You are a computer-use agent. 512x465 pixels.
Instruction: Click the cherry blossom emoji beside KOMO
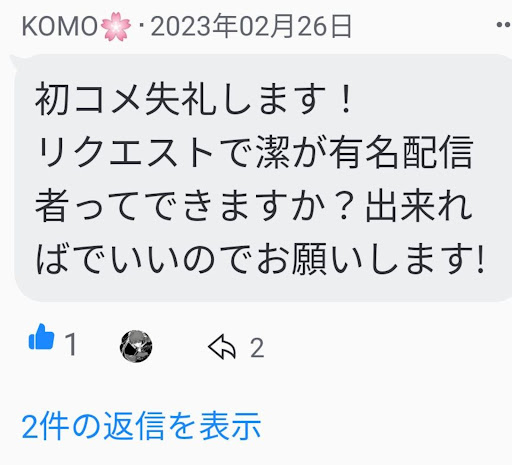[x=116, y=27]
